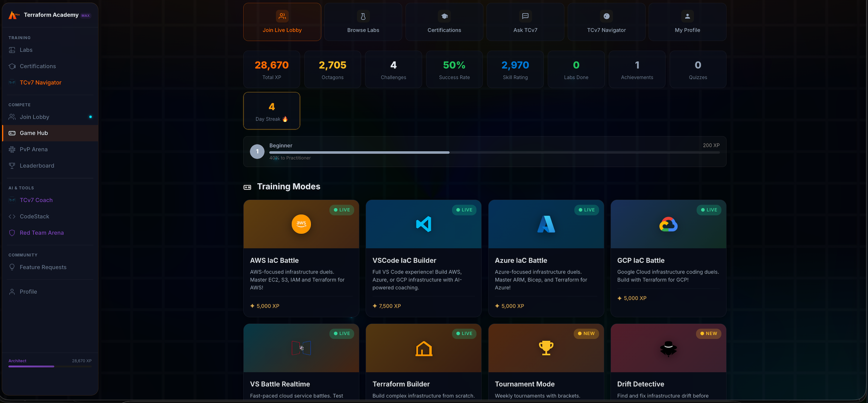Image resolution: width=868 pixels, height=403 pixels.
Task: View the Leaderboard in the sidebar
Action: pyautogui.click(x=50, y=165)
